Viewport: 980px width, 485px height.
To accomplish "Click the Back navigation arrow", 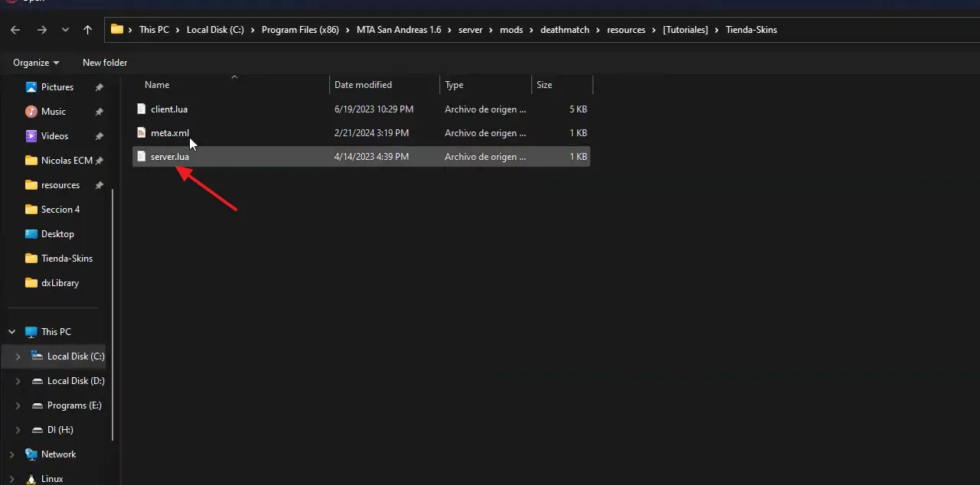I will [x=15, y=30].
